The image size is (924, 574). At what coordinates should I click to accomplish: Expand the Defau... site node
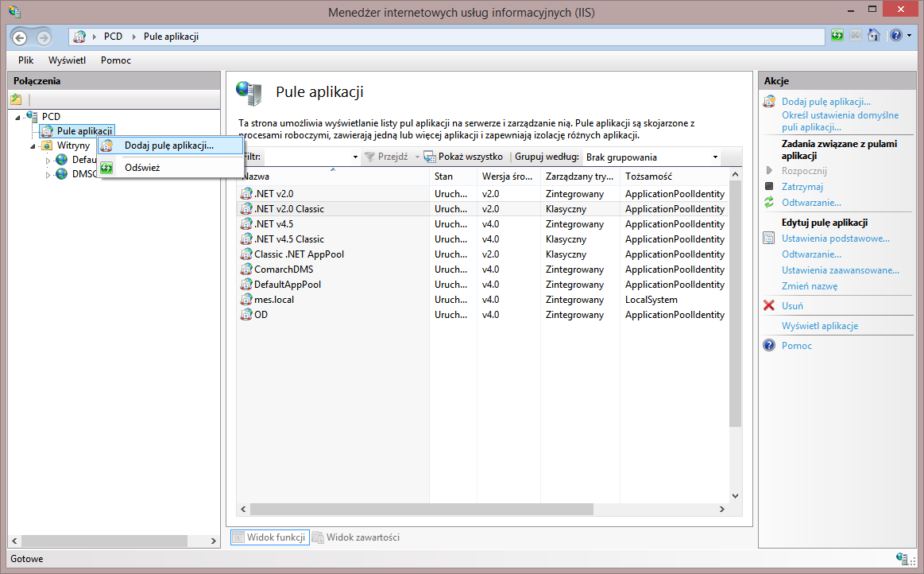(x=48, y=160)
